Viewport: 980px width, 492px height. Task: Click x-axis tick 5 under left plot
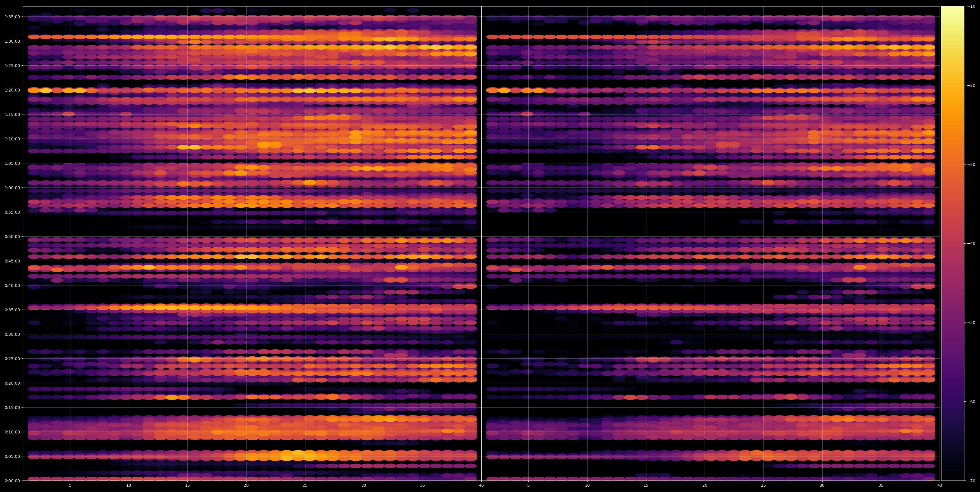pyautogui.click(x=70, y=485)
